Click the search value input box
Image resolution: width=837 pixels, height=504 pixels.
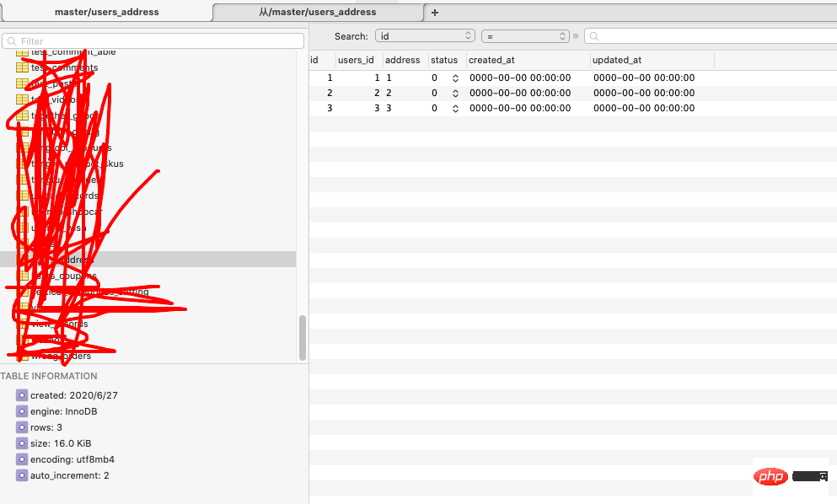click(x=711, y=35)
